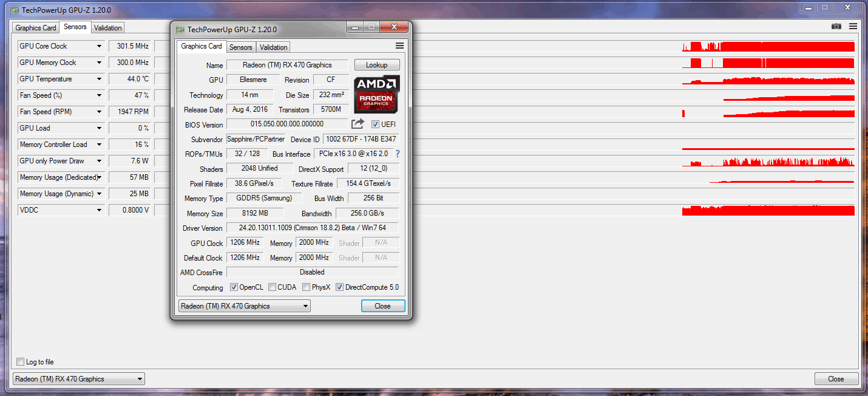This screenshot has height=396, width=868.
Task: Open the Validation tab in the back window
Action: pyautogui.click(x=108, y=28)
